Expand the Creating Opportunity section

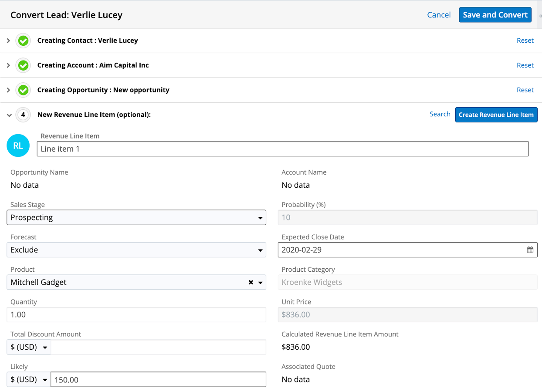[8, 90]
